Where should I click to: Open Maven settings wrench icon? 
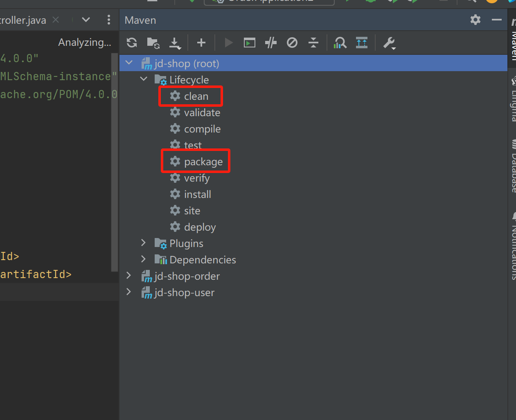389,43
